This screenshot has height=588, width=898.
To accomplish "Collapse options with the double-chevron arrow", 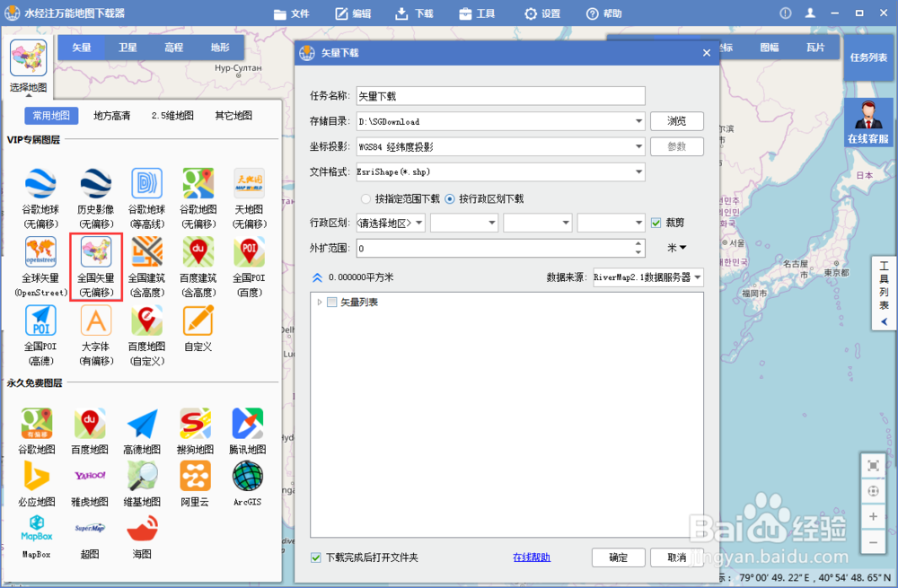I will click(x=317, y=277).
